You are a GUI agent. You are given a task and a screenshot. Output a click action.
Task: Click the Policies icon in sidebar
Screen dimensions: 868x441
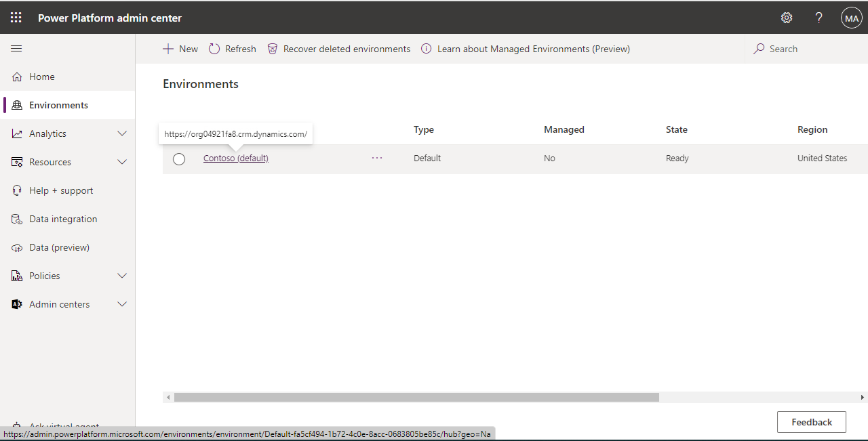point(17,276)
